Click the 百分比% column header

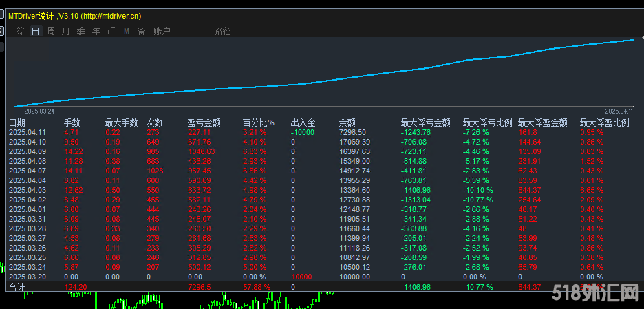pyautogui.click(x=258, y=123)
